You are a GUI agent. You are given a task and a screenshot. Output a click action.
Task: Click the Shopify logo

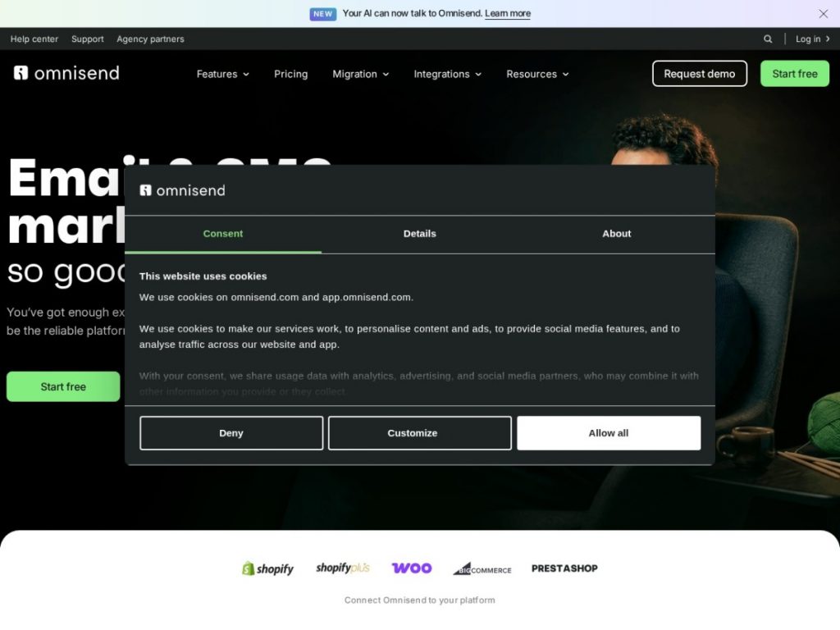point(267,568)
